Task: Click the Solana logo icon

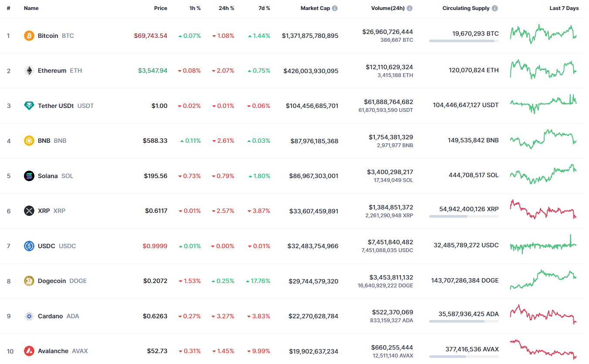Action: pos(29,176)
